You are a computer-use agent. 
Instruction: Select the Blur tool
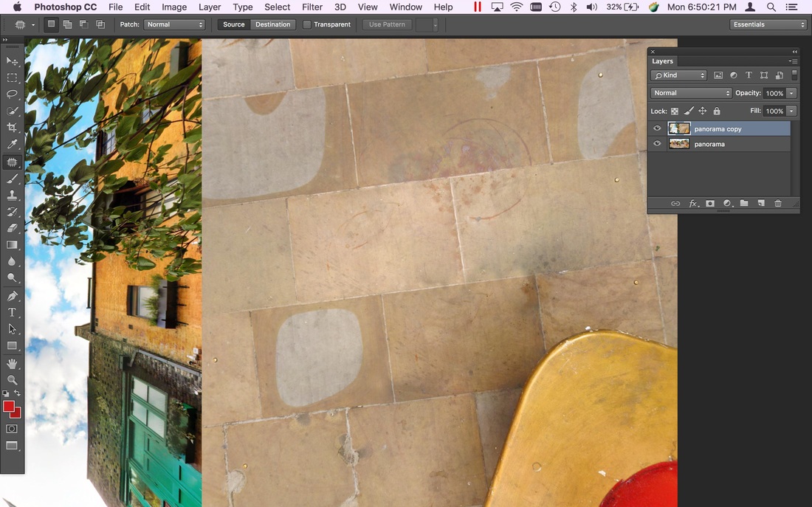[12, 261]
